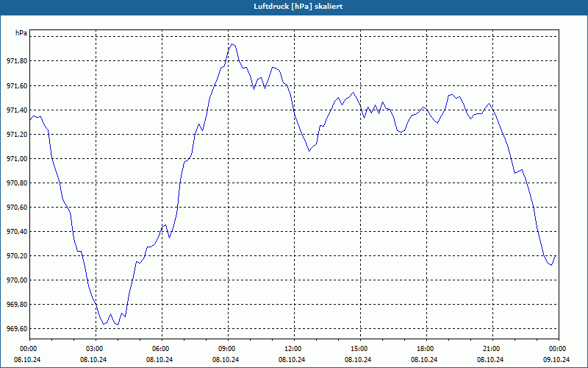Screen dimensions: 588x368
Task: Click the 21:00 time label
Action: (490, 349)
